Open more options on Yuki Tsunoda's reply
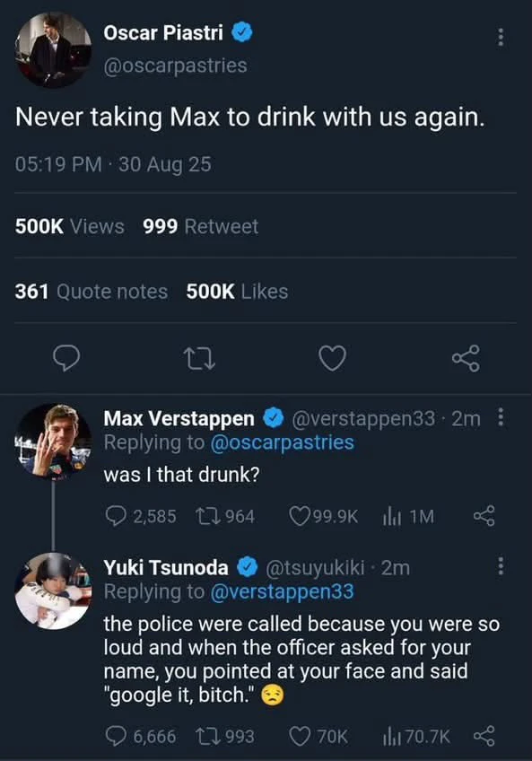 [501, 566]
